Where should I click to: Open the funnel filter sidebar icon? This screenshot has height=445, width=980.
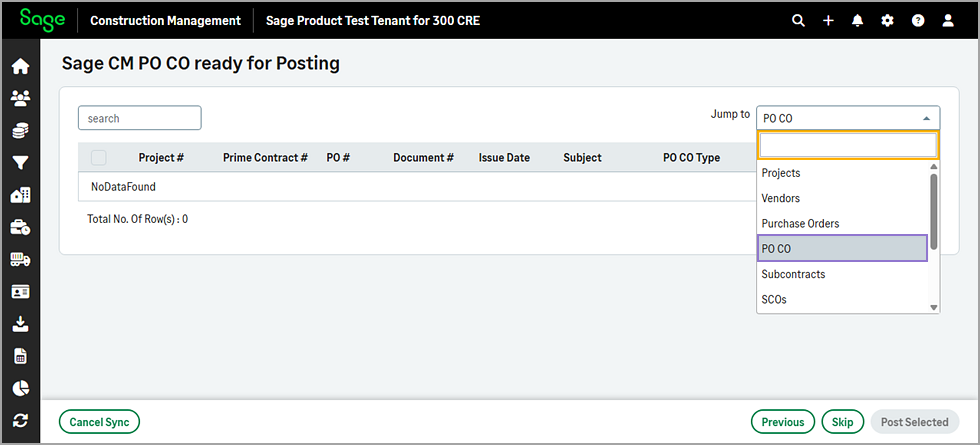[21, 163]
